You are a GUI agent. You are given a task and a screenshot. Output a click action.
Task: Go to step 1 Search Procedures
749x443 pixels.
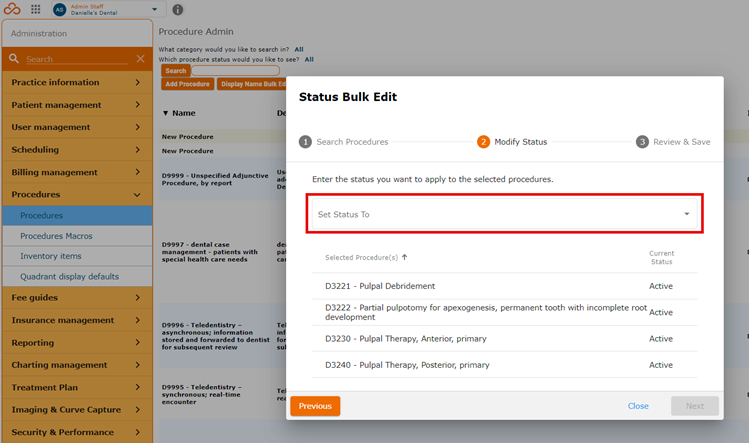343,142
